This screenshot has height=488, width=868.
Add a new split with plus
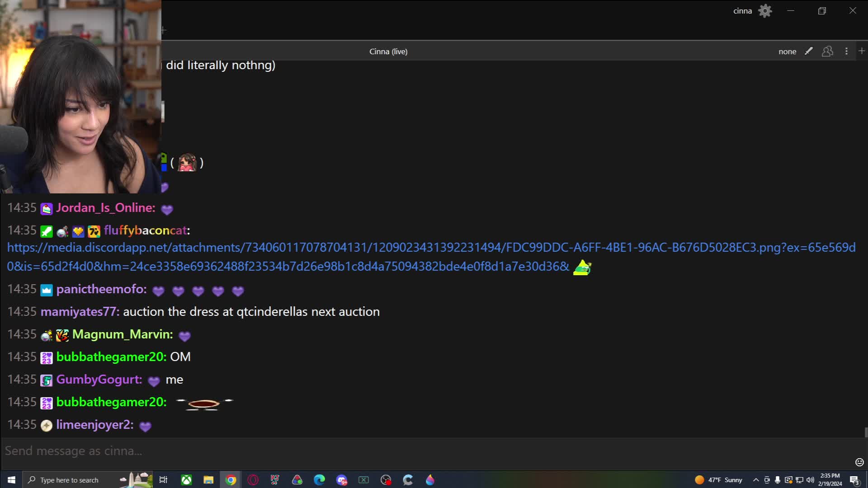click(862, 51)
